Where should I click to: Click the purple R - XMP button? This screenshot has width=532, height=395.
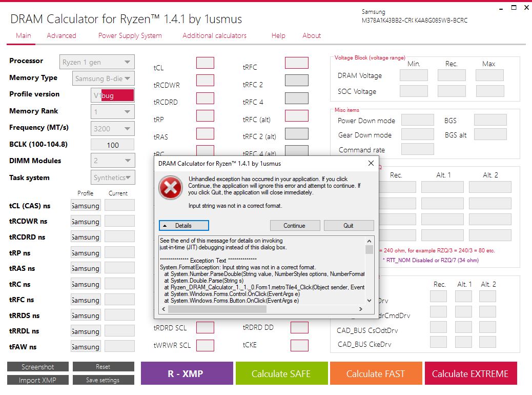[187, 373]
